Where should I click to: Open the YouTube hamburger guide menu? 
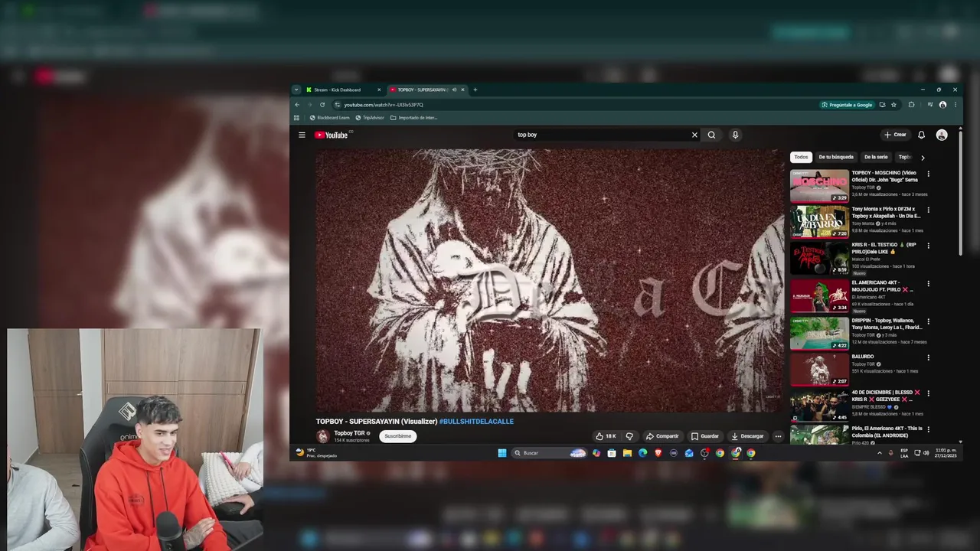coord(302,135)
